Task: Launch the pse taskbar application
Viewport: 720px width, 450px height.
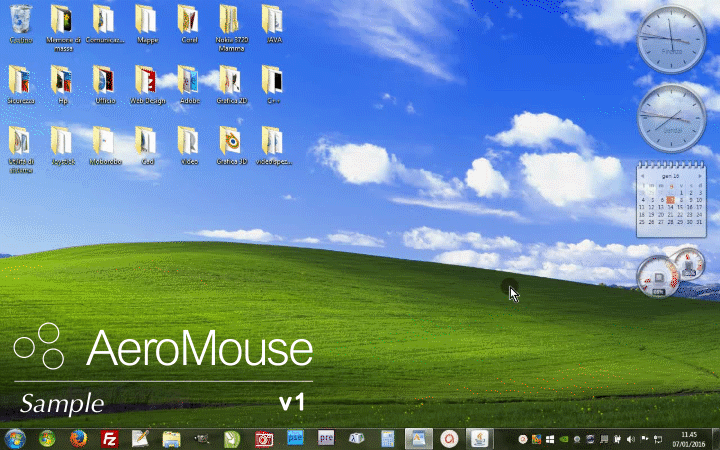Action: click(x=295, y=439)
